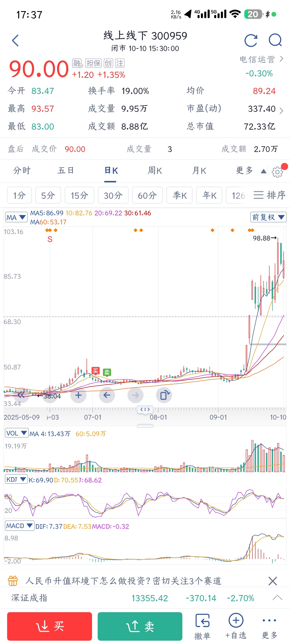290x644 pixels.
Task: Tap the plus zoom-in chart button
Action: click(x=78, y=395)
